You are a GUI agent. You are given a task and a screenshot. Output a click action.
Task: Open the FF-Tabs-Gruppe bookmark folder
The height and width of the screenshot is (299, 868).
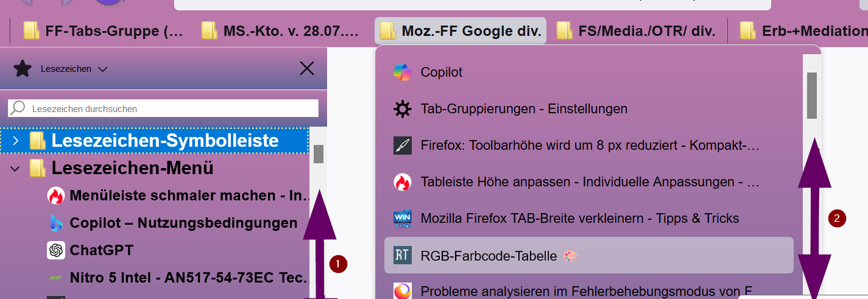coord(104,30)
